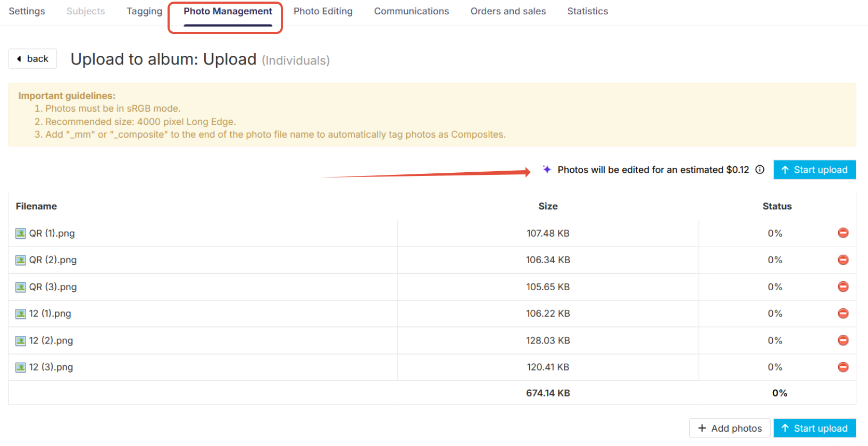
Task: Add more files with Add photos
Action: point(730,428)
